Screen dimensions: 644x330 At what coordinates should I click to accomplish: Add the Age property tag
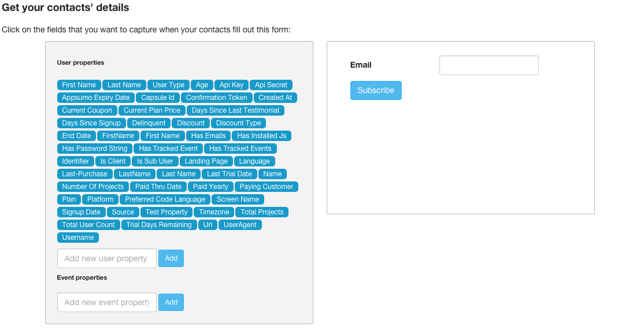(x=202, y=85)
